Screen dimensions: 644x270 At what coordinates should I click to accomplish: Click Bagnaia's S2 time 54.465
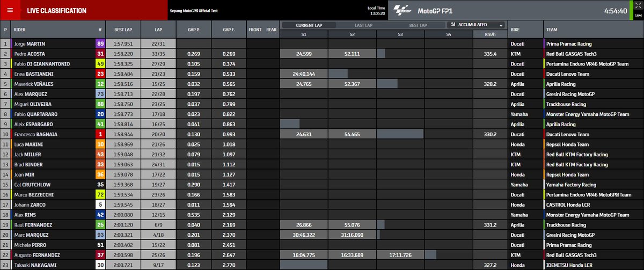click(352, 134)
